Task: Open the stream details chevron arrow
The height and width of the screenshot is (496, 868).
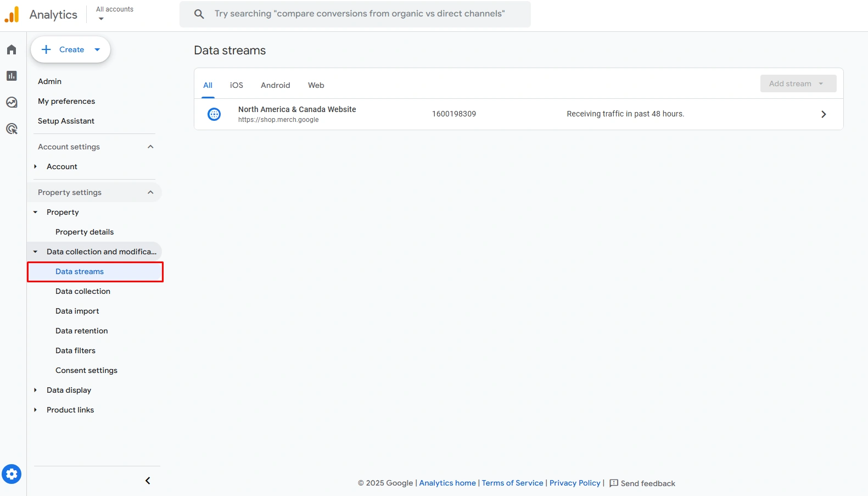Action: [x=824, y=114]
